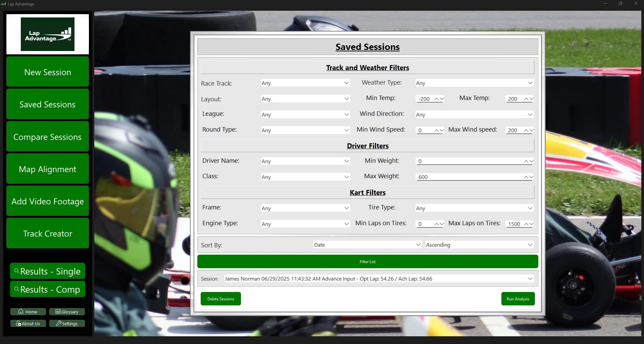
Task: Increase Max Temp with up arrow
Action: click(x=526, y=99)
